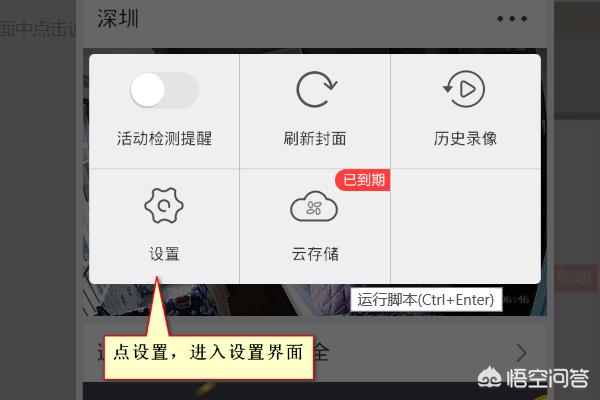Click the empty sixth cell of the popup grid

coord(465,226)
